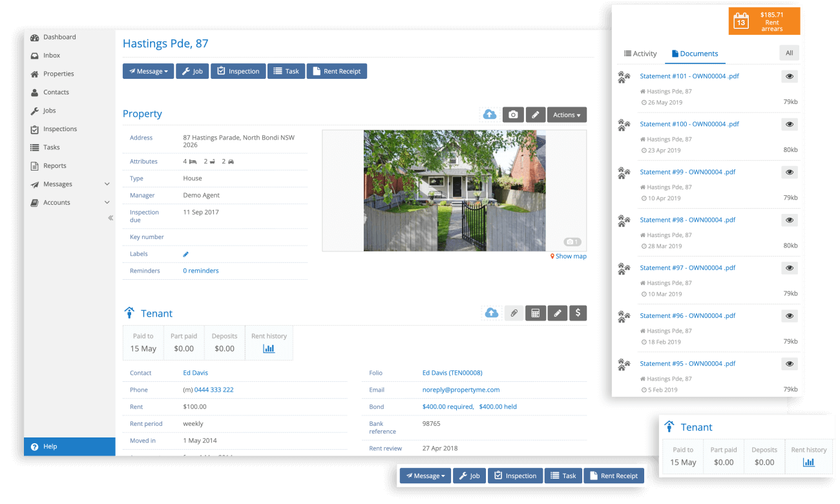Open Statement #99 - OWN00004 .pdf
The width and height of the screenshot is (840, 504).
[688, 172]
